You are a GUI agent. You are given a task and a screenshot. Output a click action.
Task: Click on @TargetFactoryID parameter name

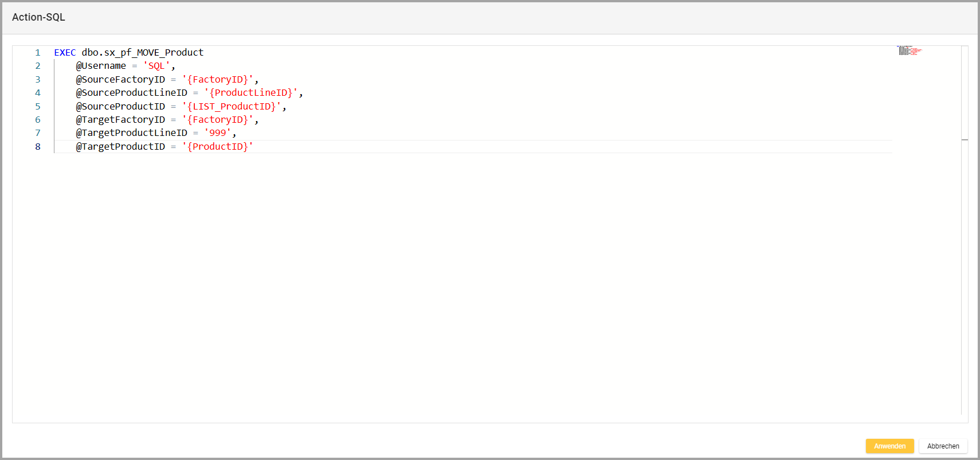(120, 120)
